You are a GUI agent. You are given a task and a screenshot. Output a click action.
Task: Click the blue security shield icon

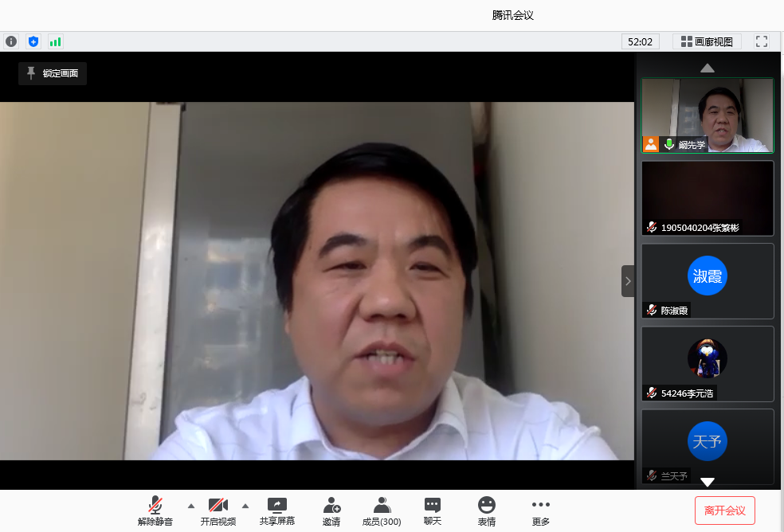pyautogui.click(x=33, y=41)
